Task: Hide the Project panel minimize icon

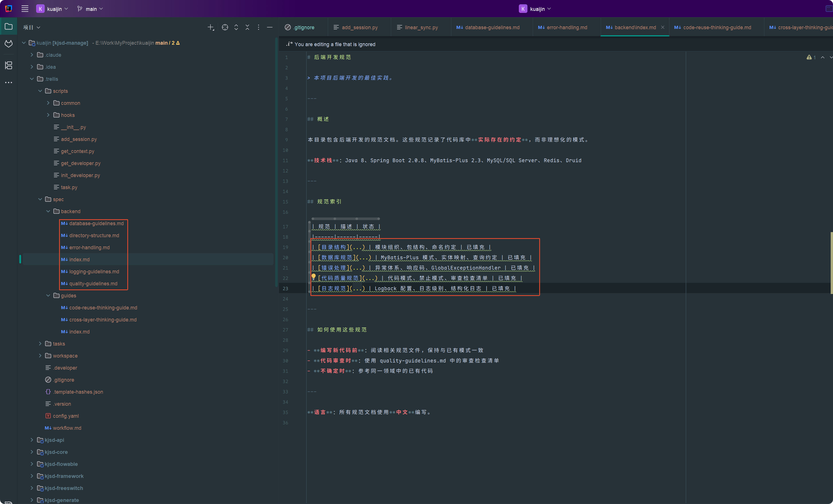Action: click(x=270, y=28)
